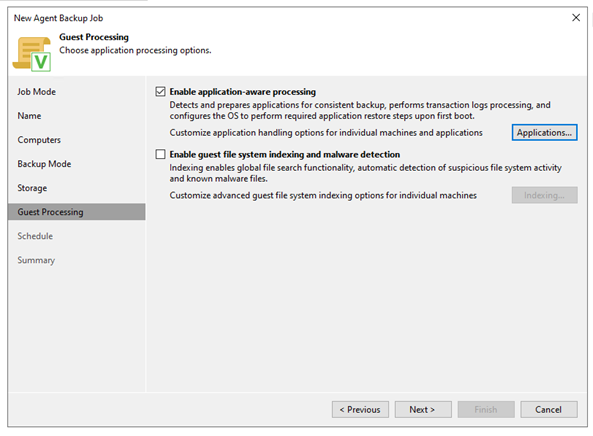The width and height of the screenshot is (593, 436).
Task: Click the Guest Processing header title
Action: click(x=94, y=37)
